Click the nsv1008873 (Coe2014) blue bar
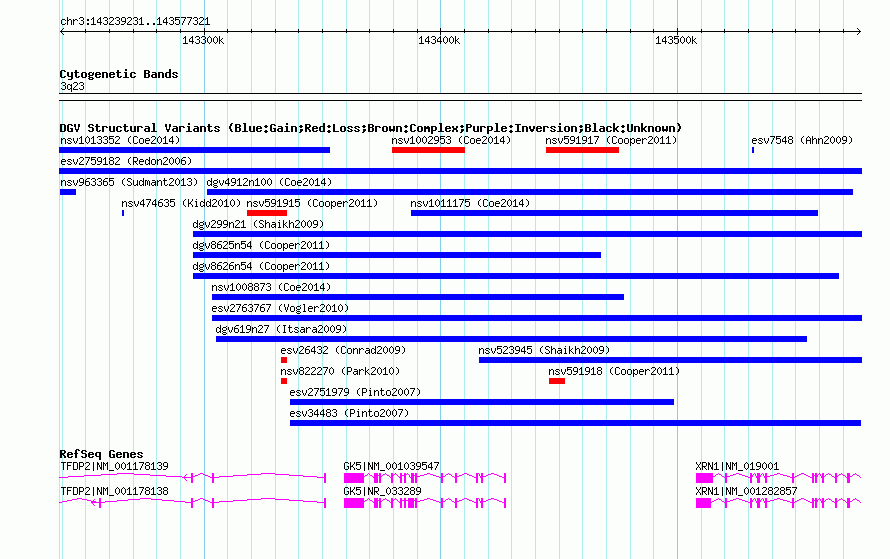 pyautogui.click(x=418, y=297)
